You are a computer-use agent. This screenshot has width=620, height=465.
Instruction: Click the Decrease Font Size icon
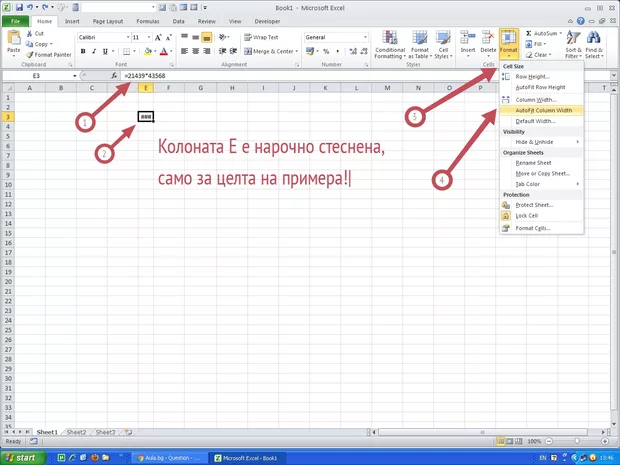pos(169,38)
